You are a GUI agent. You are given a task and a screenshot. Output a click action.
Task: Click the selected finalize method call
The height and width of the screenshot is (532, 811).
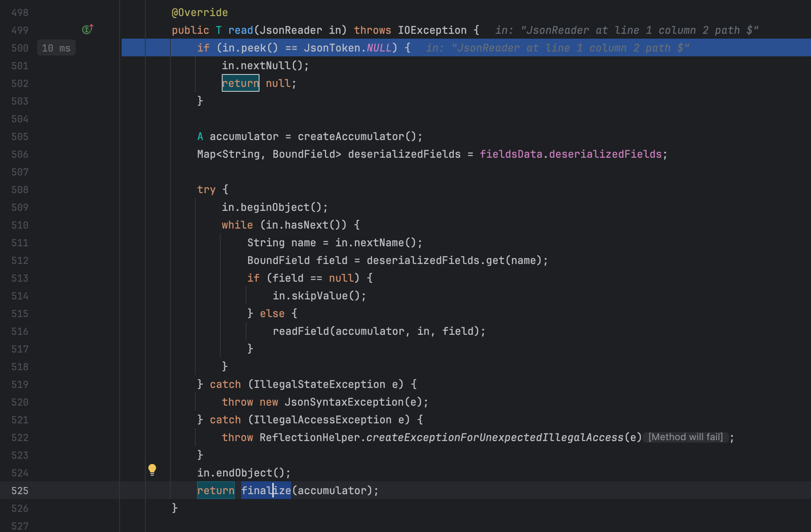point(266,491)
